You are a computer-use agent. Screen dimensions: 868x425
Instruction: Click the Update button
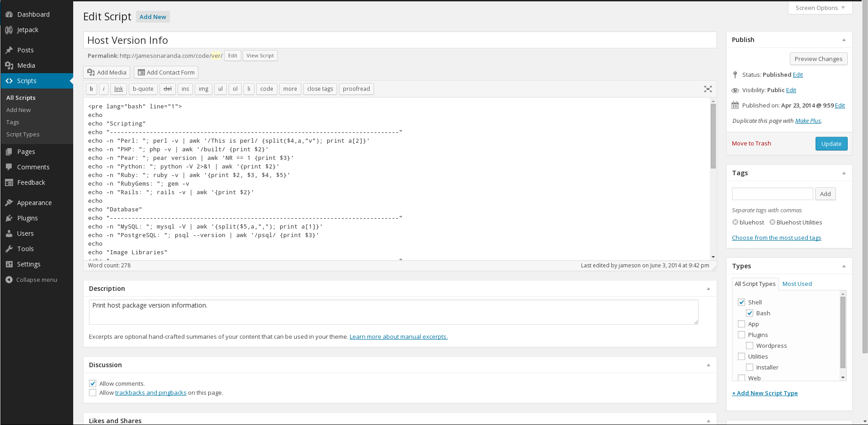pyautogui.click(x=831, y=144)
